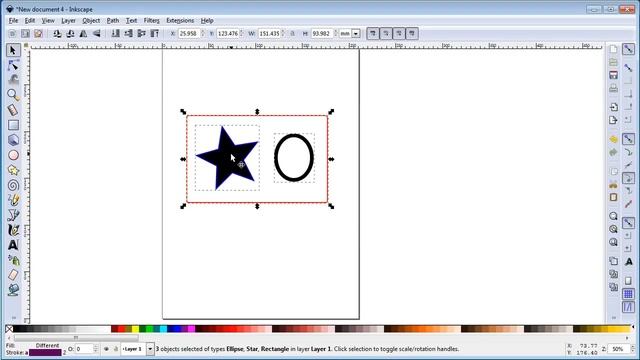Open the Edit menu

[x=30, y=20]
